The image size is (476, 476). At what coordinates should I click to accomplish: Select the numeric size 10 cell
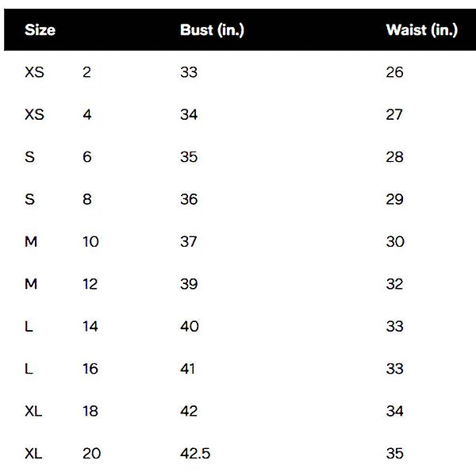tap(90, 242)
